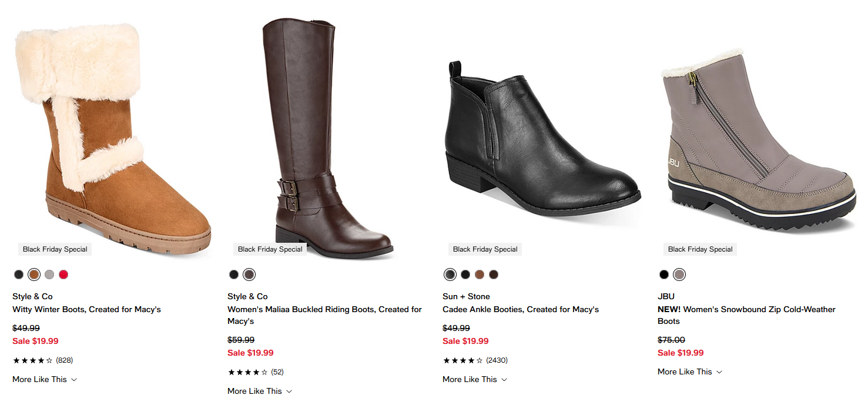
Task: Pick dark brown swatch on Cadee Booties
Action: (x=494, y=275)
